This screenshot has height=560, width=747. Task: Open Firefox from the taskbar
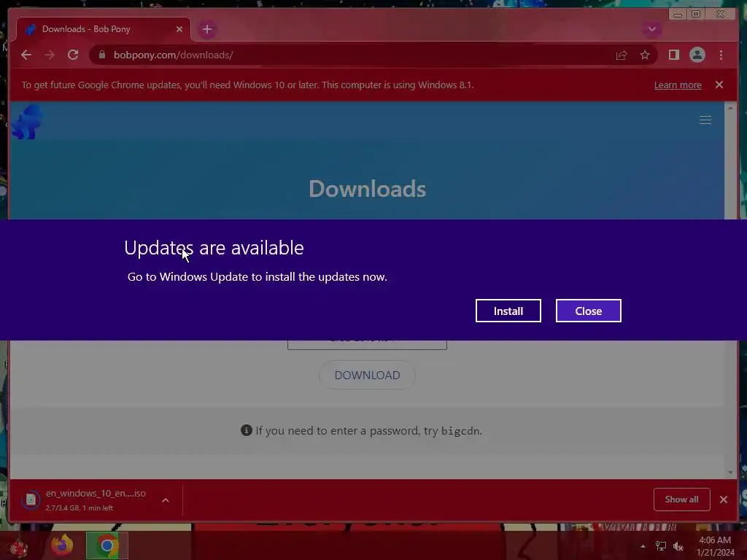(x=63, y=545)
